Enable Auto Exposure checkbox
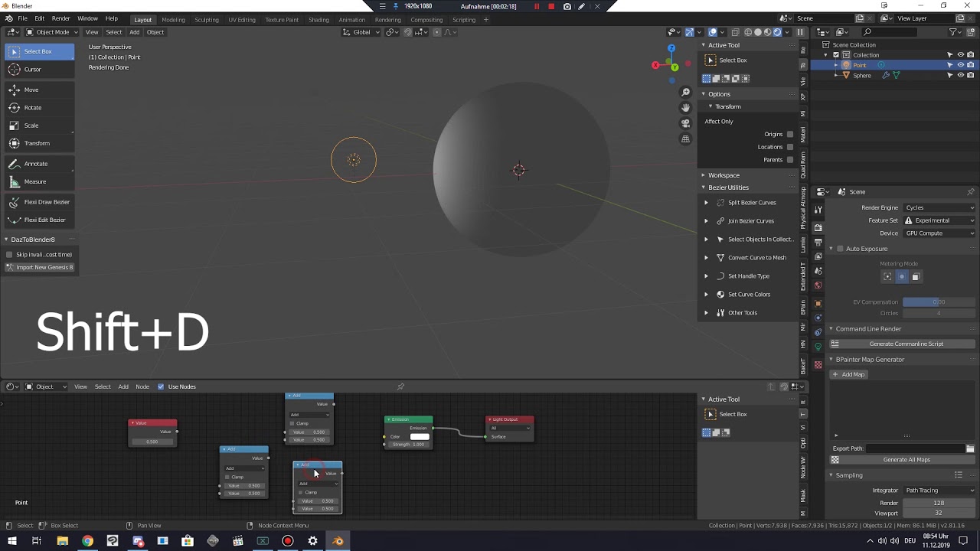Screen dimensions: 980x551 (840, 249)
